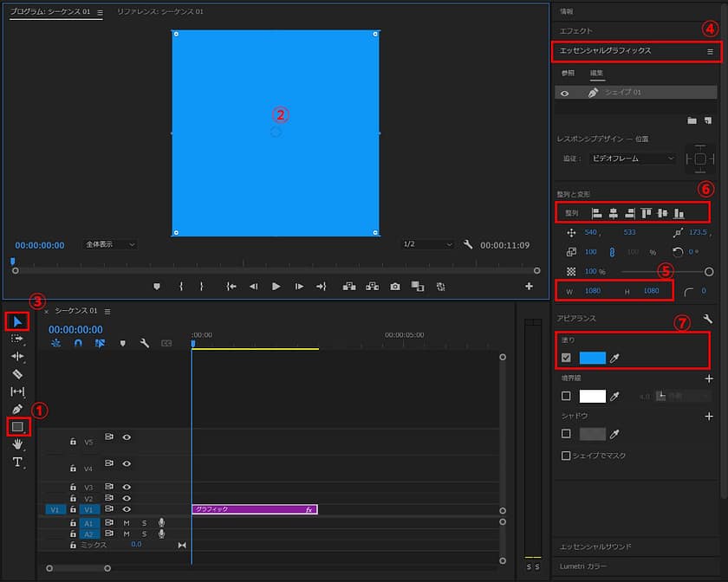Open the 1/2 playback resolution dropdown

click(427, 245)
